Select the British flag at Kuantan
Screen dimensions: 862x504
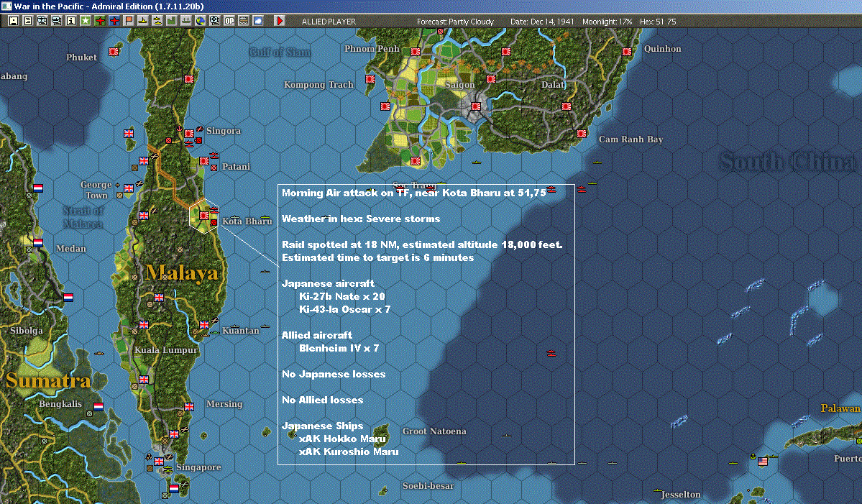[204, 325]
